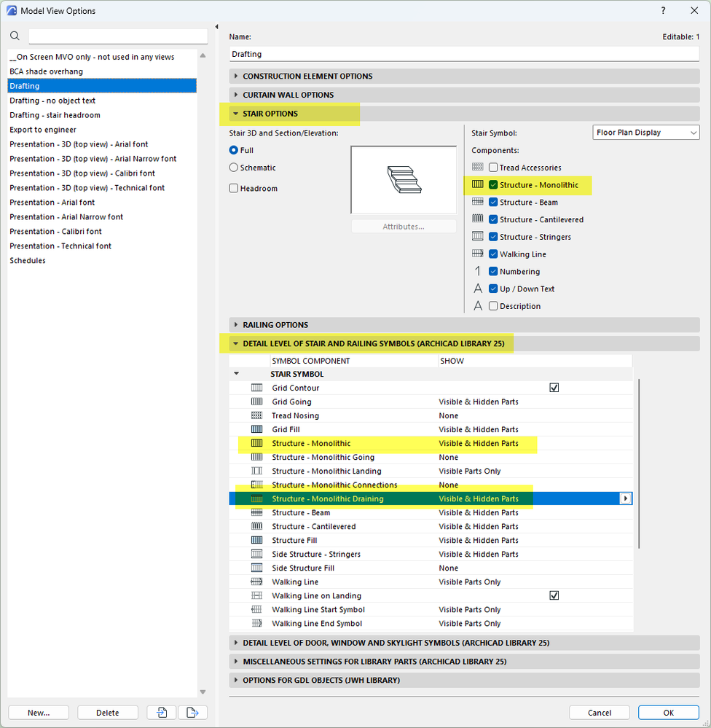Click the Structure - Beam component icon
711x728 pixels.
478,202
